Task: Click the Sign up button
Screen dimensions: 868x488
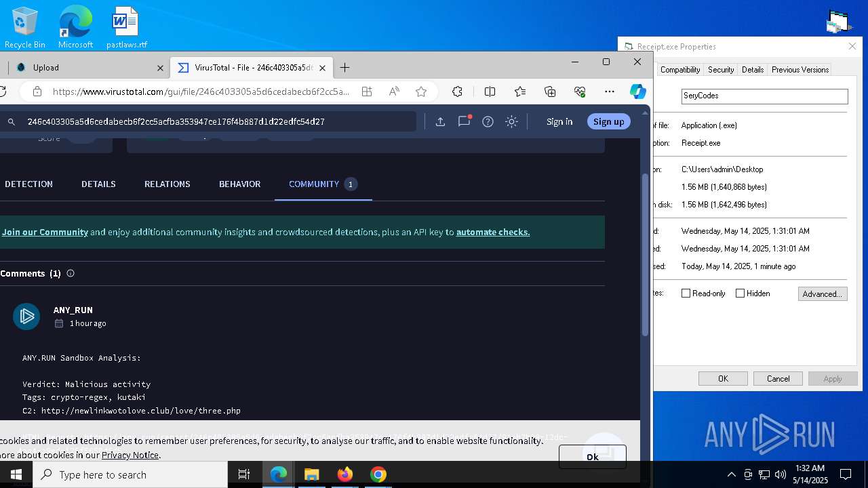Action: [x=609, y=121]
